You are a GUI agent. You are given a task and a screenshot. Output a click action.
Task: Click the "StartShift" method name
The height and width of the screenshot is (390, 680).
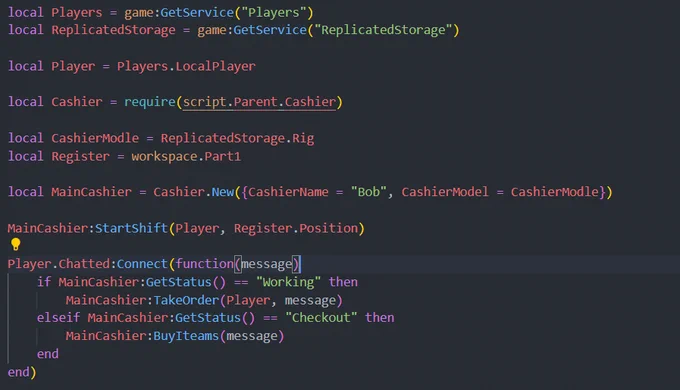pos(131,229)
